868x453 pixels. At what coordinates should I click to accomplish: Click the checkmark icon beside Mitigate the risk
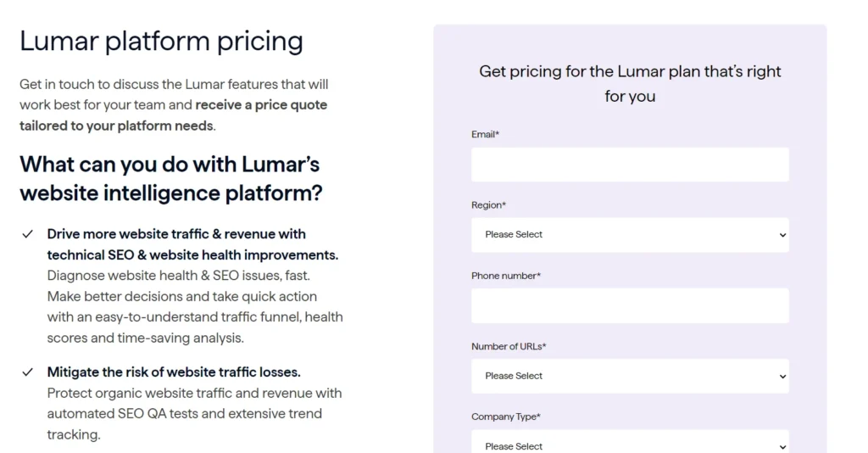[x=28, y=372]
